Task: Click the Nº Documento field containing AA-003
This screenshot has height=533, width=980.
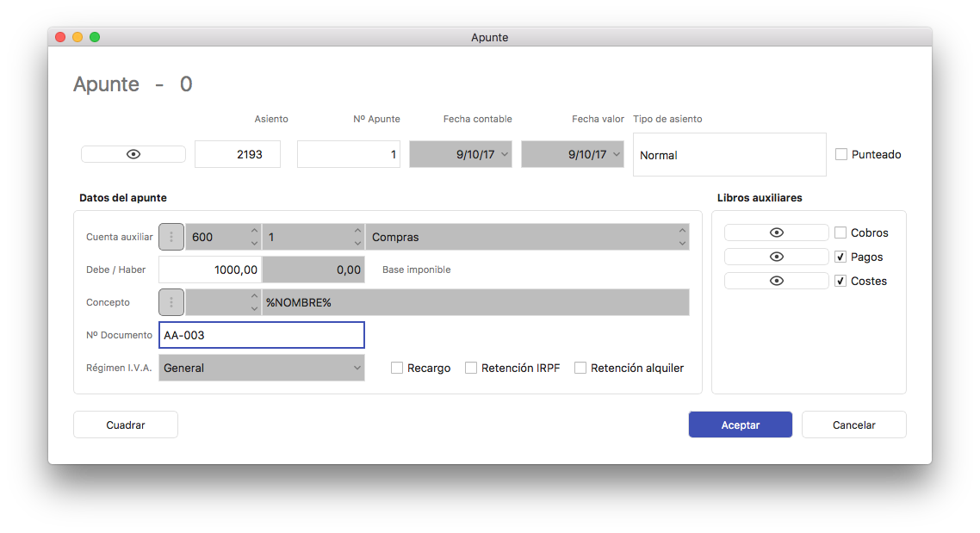Action: click(x=262, y=335)
